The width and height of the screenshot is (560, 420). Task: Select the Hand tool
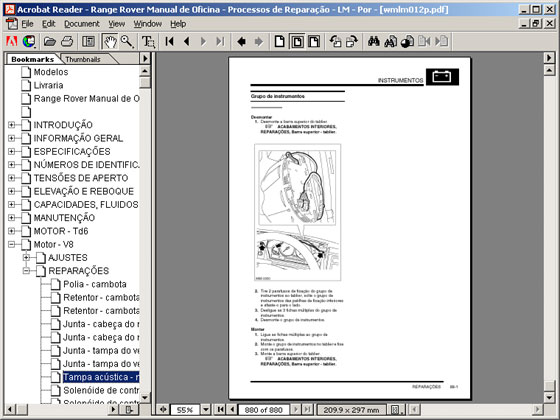110,41
